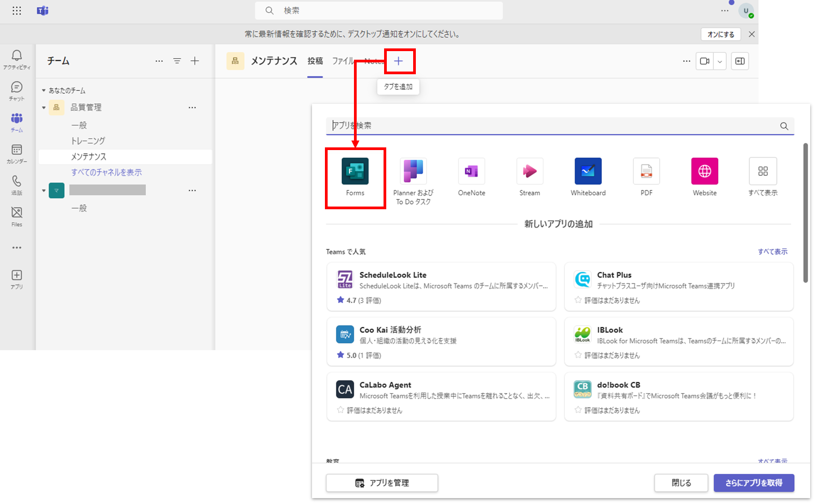Viewport: 815px width, 504px height.
Task: Click the アプリを管理 button
Action: pyautogui.click(x=382, y=483)
